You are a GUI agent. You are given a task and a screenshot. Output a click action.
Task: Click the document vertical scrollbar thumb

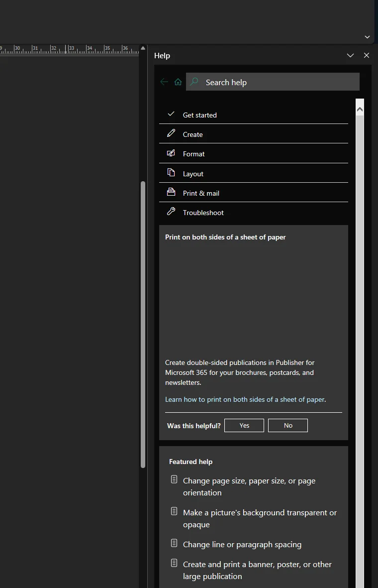tap(143, 325)
